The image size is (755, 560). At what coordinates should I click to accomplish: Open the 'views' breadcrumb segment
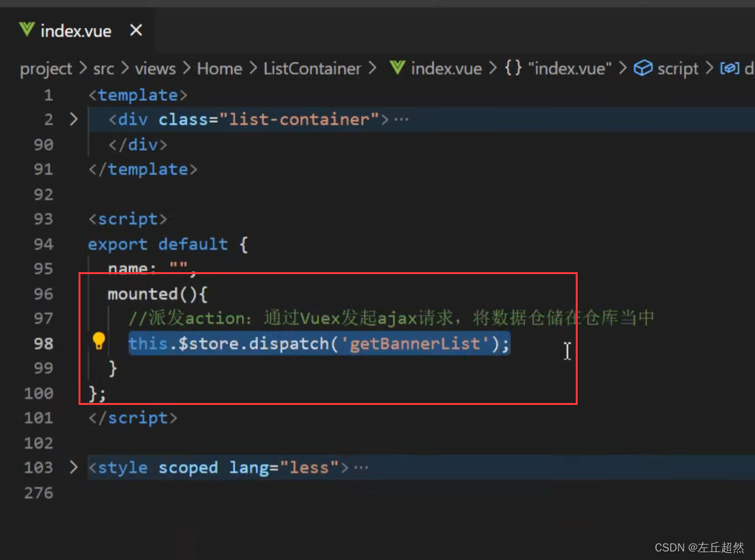point(155,69)
